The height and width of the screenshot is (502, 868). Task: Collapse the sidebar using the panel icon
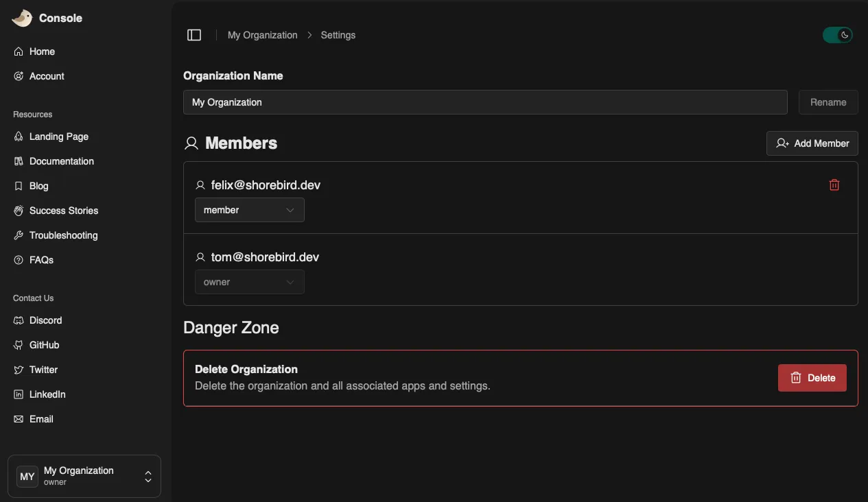(194, 34)
